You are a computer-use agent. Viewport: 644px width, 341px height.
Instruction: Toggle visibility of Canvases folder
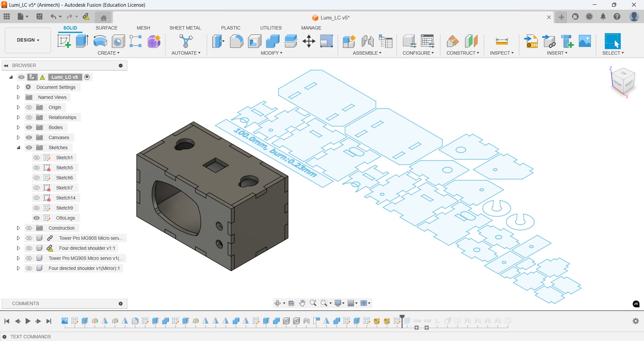pyautogui.click(x=29, y=137)
